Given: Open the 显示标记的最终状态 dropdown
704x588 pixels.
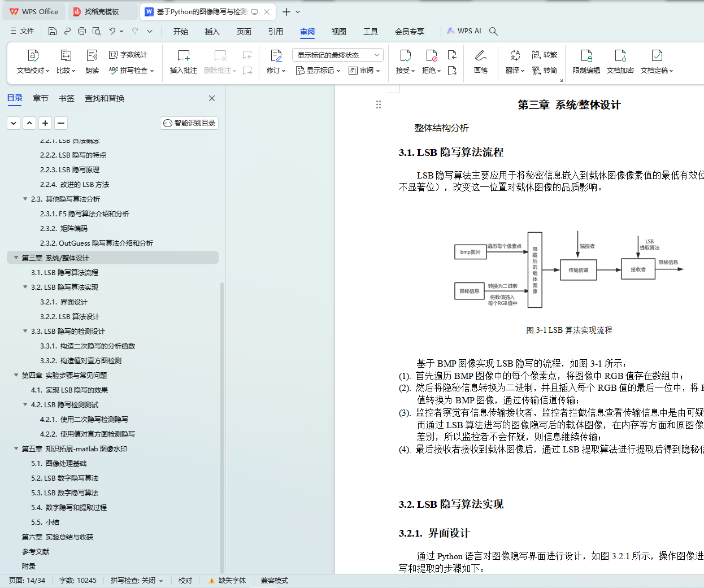Looking at the screenshot, I should pos(338,55).
